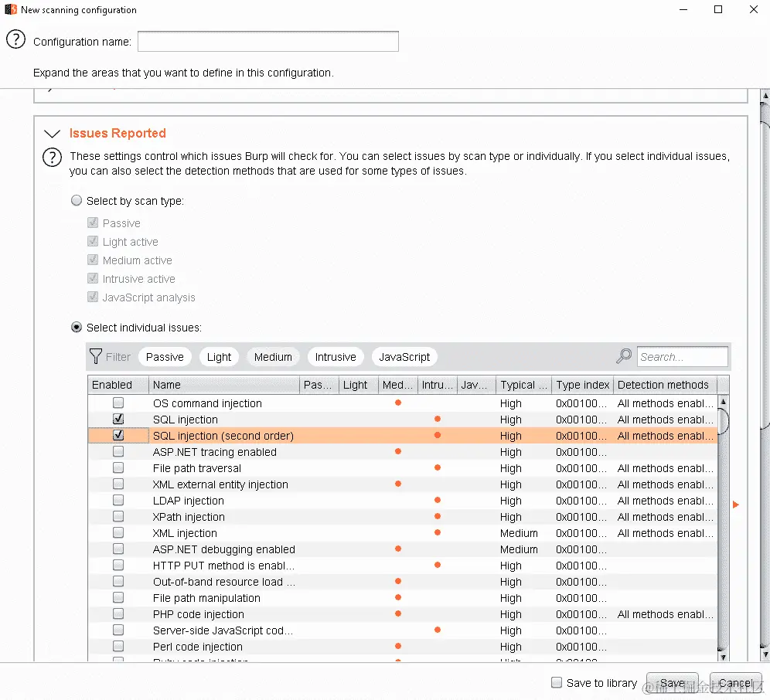Click Detection methods cell for OS command injection
This screenshot has height=700, width=770.
point(666,403)
